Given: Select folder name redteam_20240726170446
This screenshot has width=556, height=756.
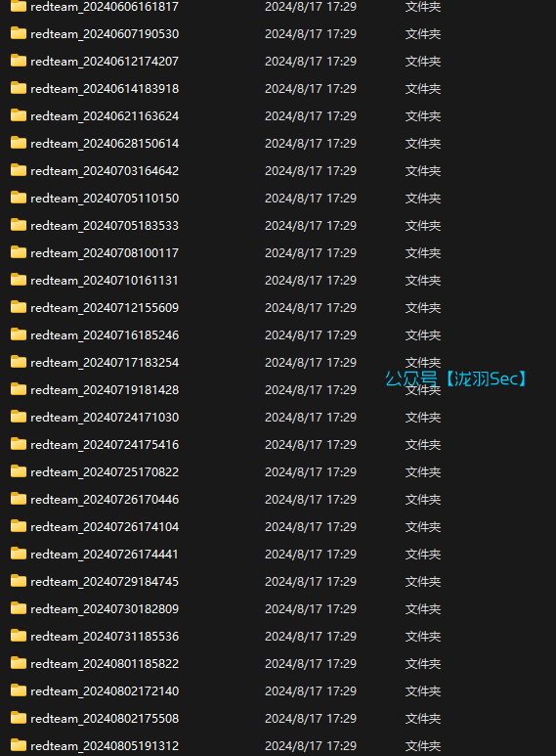Looking at the screenshot, I should pyautogui.click(x=105, y=500).
